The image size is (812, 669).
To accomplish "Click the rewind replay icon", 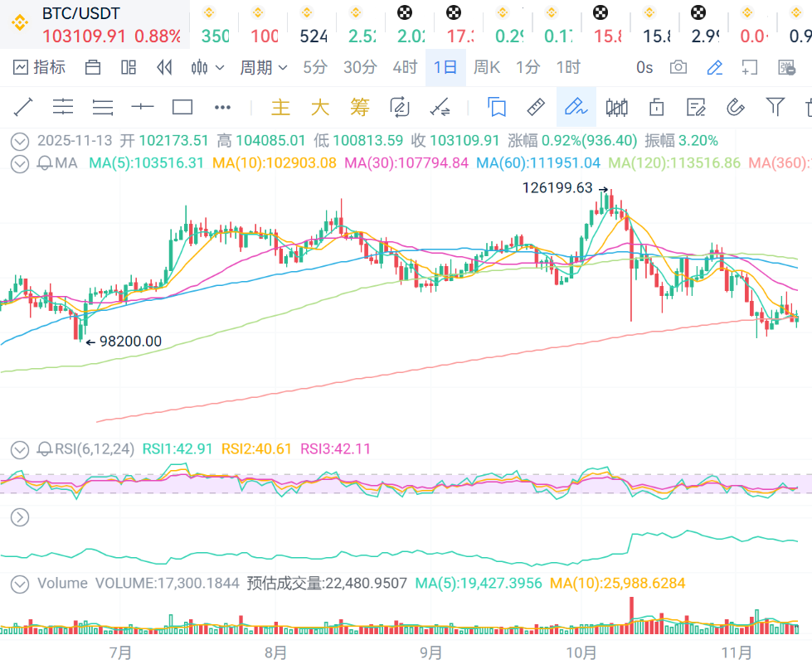I will [x=164, y=67].
